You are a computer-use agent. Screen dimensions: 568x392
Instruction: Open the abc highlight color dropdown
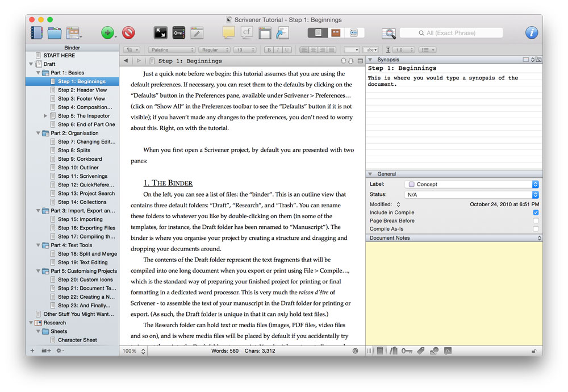point(371,50)
